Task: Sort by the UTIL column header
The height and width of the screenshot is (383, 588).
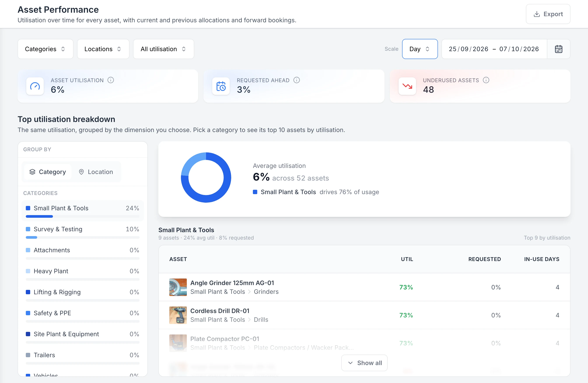Action: [407, 259]
